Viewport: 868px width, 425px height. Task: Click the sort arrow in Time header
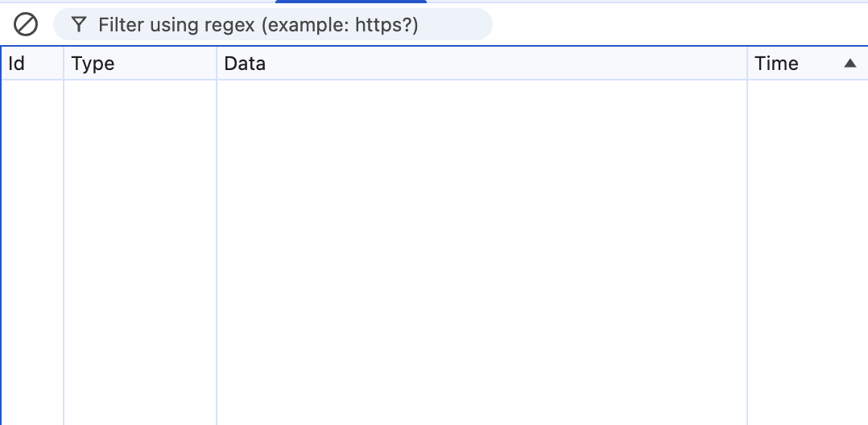click(x=849, y=63)
